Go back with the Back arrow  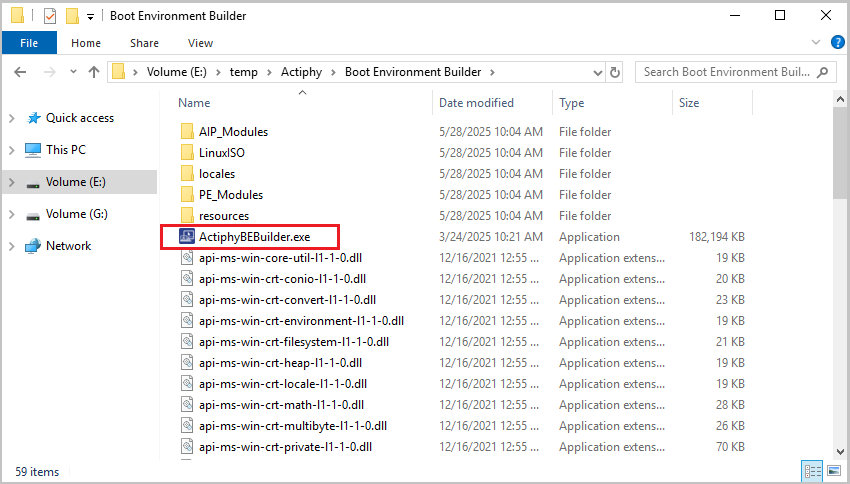20,72
